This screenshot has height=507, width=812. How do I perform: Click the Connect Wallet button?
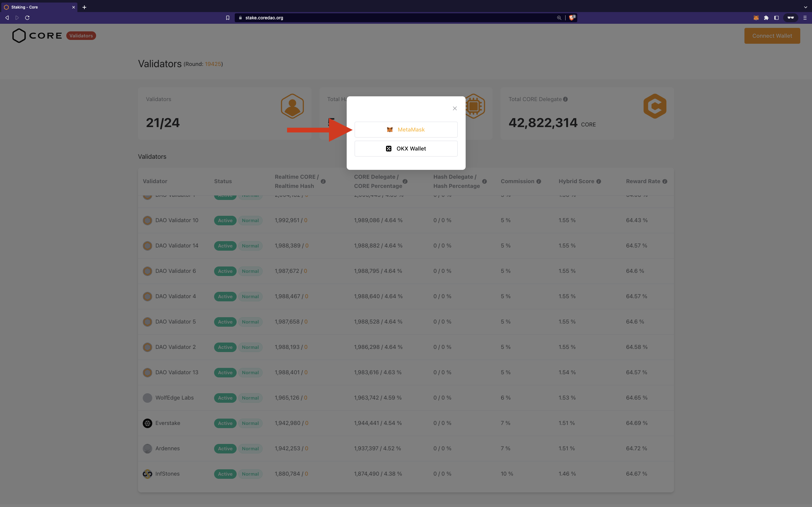pos(772,35)
